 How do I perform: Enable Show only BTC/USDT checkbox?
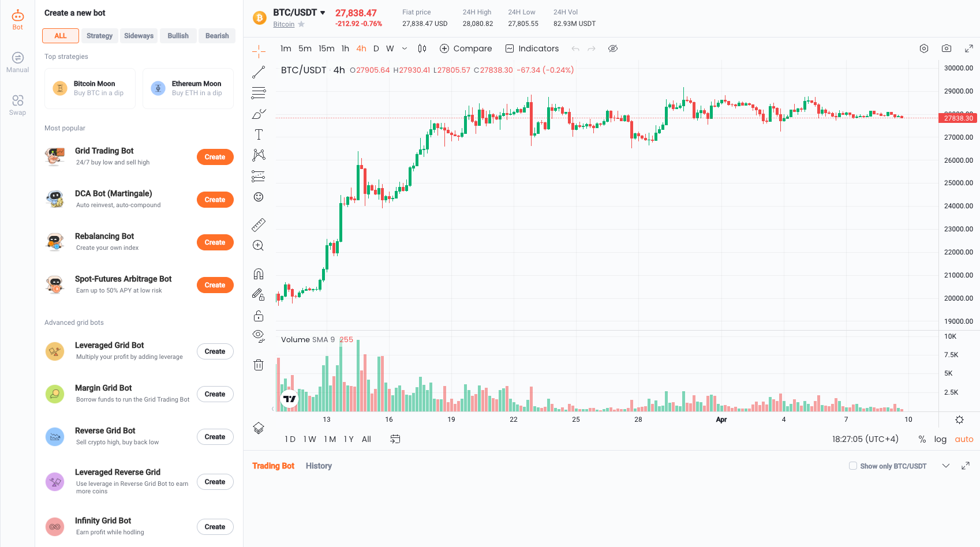click(x=853, y=466)
